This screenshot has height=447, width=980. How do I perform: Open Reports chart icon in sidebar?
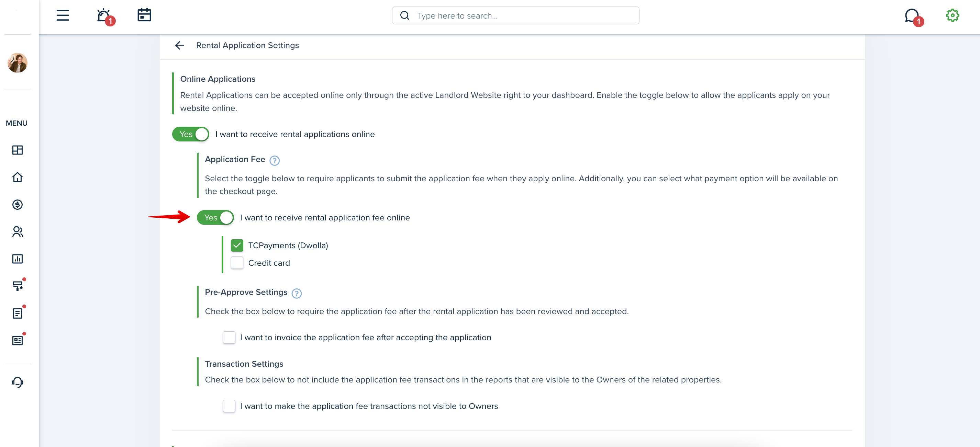[18, 259]
